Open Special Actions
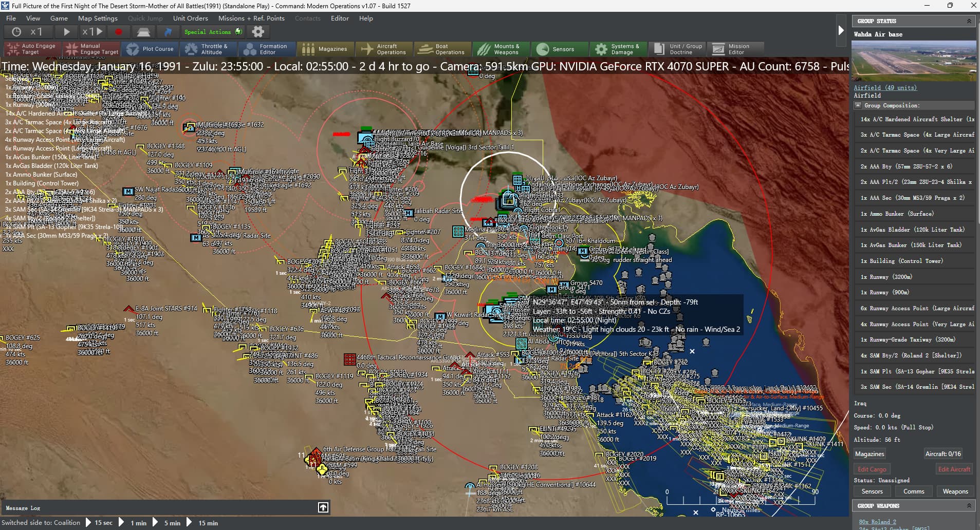Image resolution: width=980 pixels, height=530 pixels. pyautogui.click(x=213, y=32)
